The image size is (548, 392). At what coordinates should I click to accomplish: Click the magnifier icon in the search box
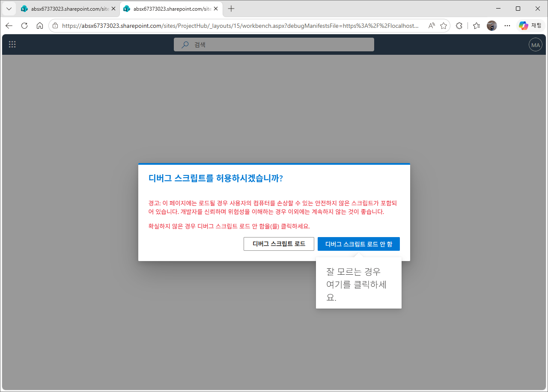click(x=185, y=45)
